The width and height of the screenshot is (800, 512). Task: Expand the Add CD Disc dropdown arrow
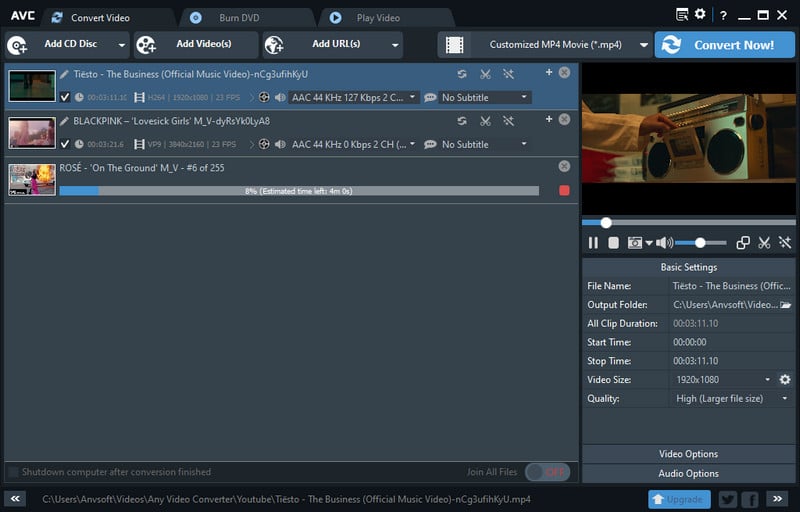click(x=121, y=45)
